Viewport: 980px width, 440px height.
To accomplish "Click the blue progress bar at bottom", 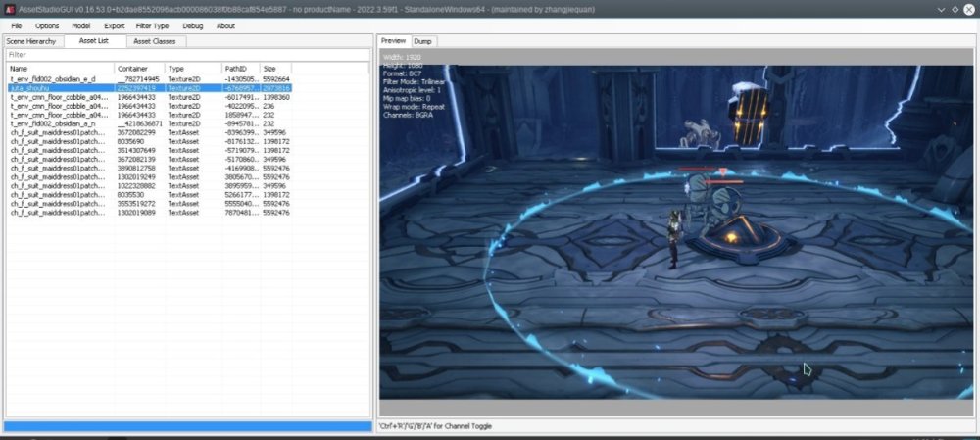I will click(186, 426).
